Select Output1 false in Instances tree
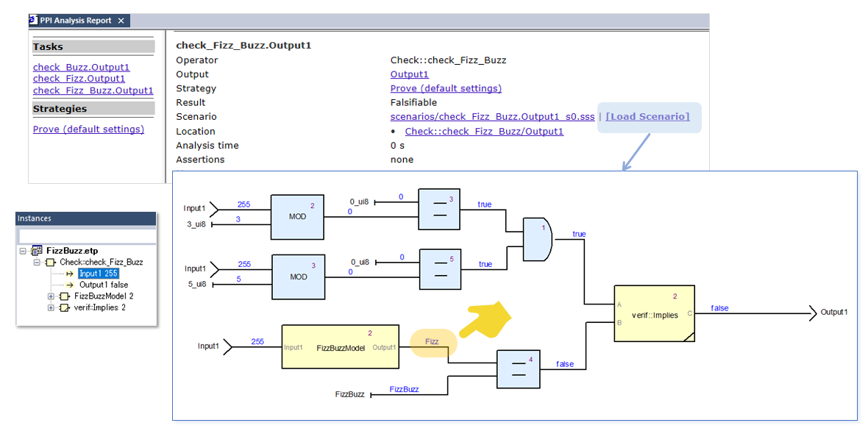This screenshot has width=868, height=445. tap(103, 285)
